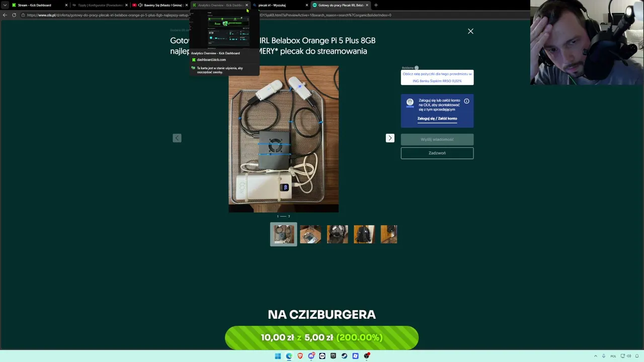Open Microsoft Edge from the taskbar

289,356
